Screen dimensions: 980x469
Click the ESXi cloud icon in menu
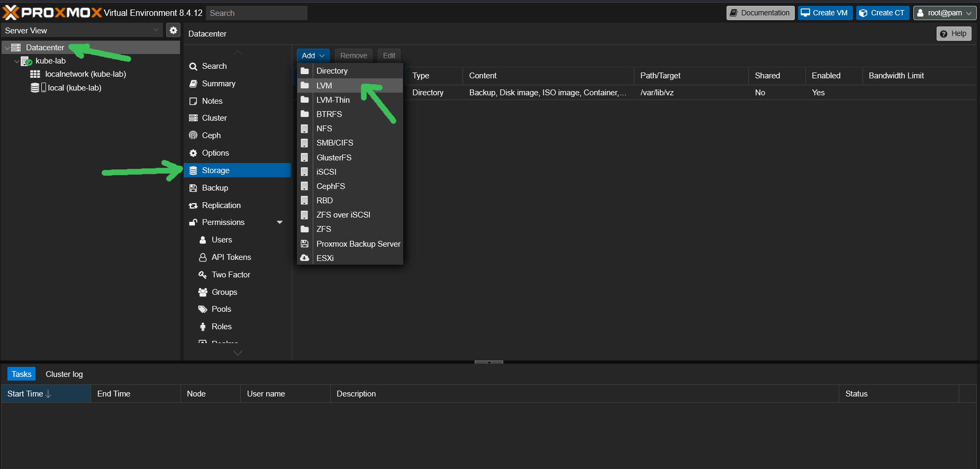point(305,258)
